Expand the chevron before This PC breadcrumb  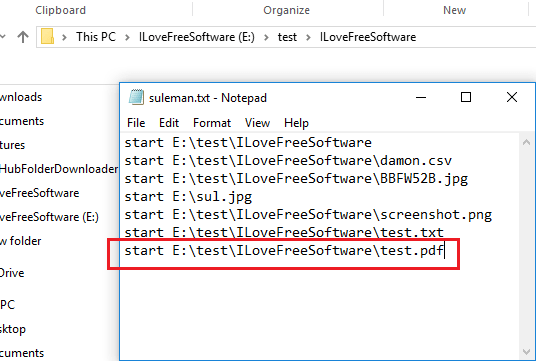pos(64,37)
